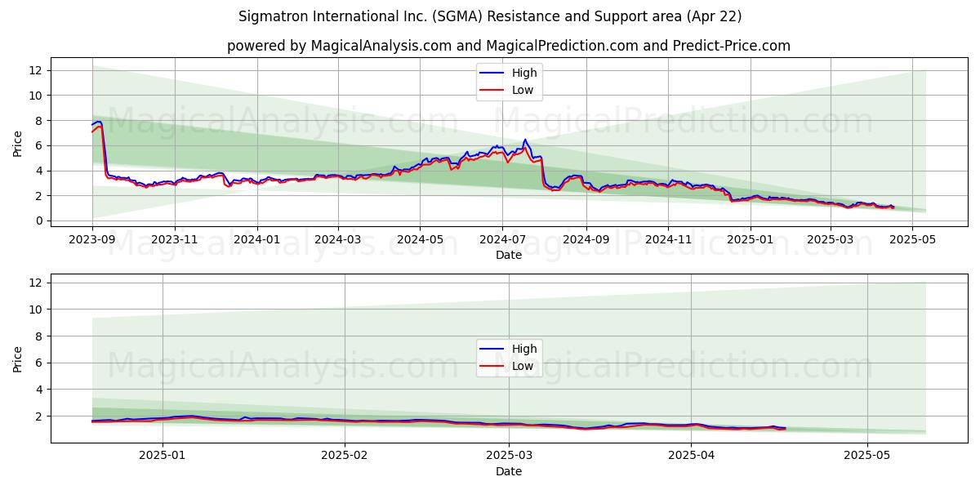Image resolution: width=980 pixels, height=490 pixels.
Task: Click the price peak near 2024-07 in top chart
Action: (x=525, y=140)
